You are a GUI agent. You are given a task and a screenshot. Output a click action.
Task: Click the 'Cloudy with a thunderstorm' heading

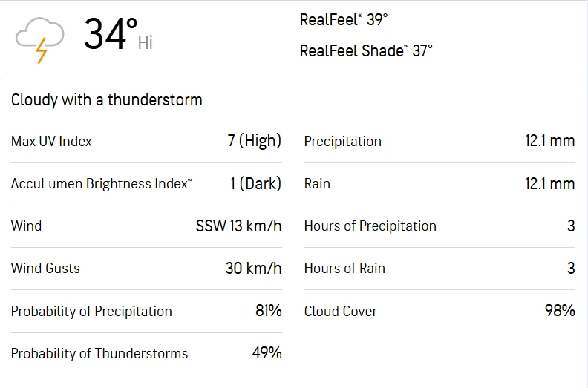coord(106,100)
